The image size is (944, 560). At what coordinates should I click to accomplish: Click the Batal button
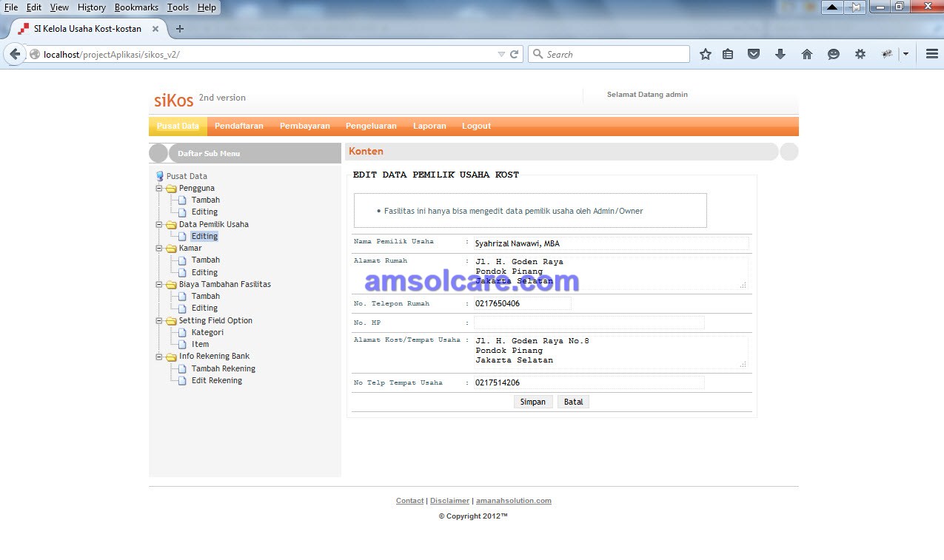point(574,402)
